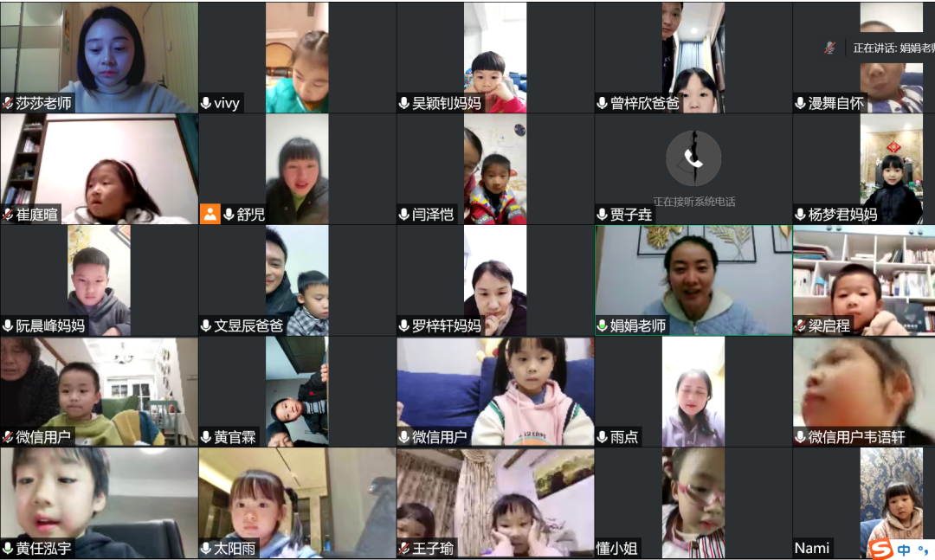Click the muted microphone icon for 梁启程

(800, 325)
